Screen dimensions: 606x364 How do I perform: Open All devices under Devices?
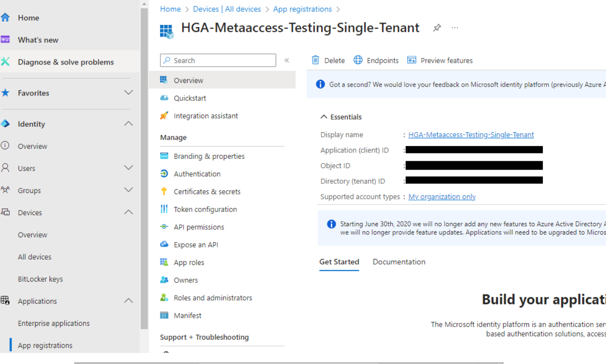[x=35, y=257]
